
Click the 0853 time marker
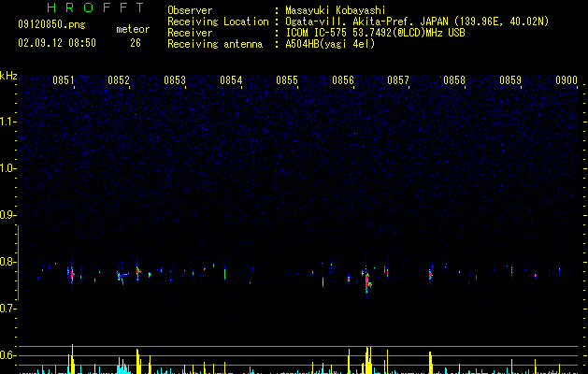[175, 80]
